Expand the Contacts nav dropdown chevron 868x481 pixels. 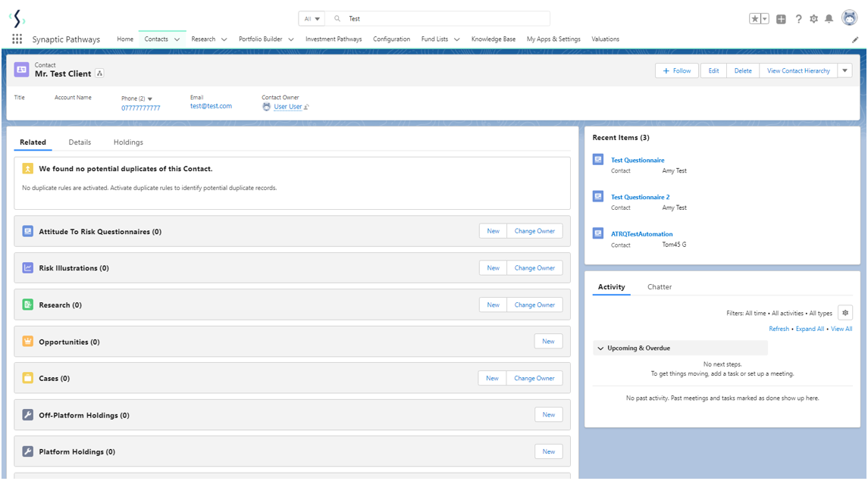tap(177, 39)
